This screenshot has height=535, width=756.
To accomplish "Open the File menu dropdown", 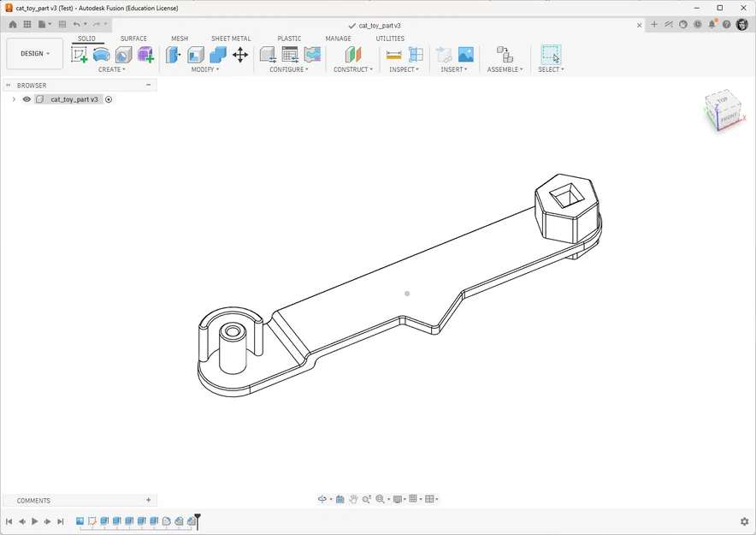I will coord(44,24).
